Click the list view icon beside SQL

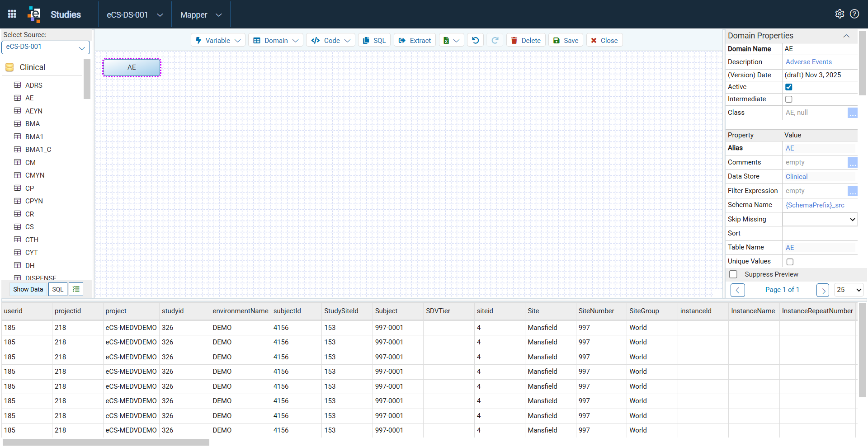coord(76,289)
